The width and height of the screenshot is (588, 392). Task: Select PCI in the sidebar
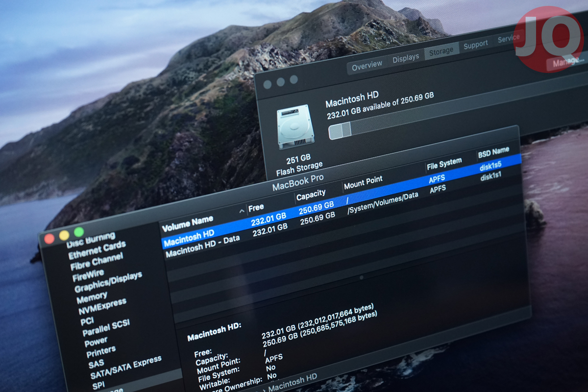(87, 321)
